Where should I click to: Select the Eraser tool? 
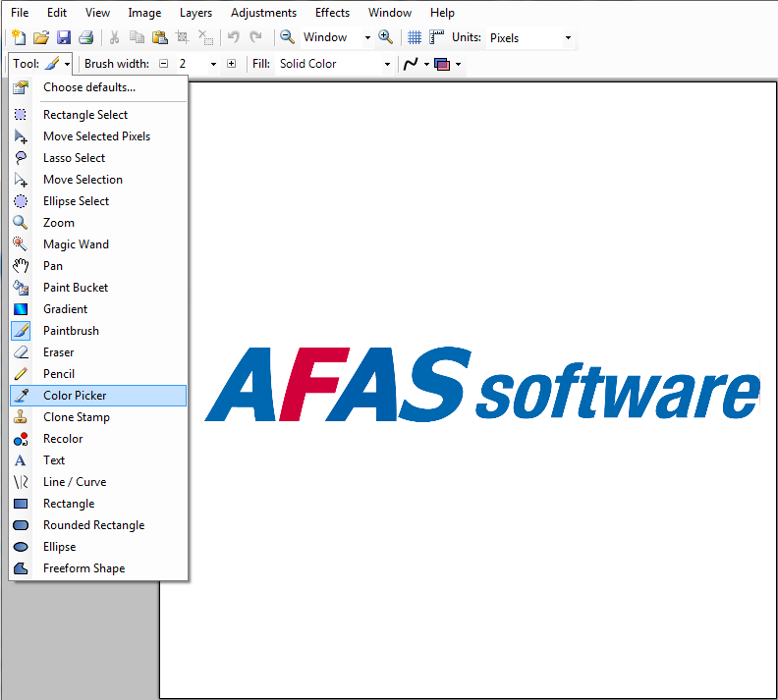click(98, 352)
